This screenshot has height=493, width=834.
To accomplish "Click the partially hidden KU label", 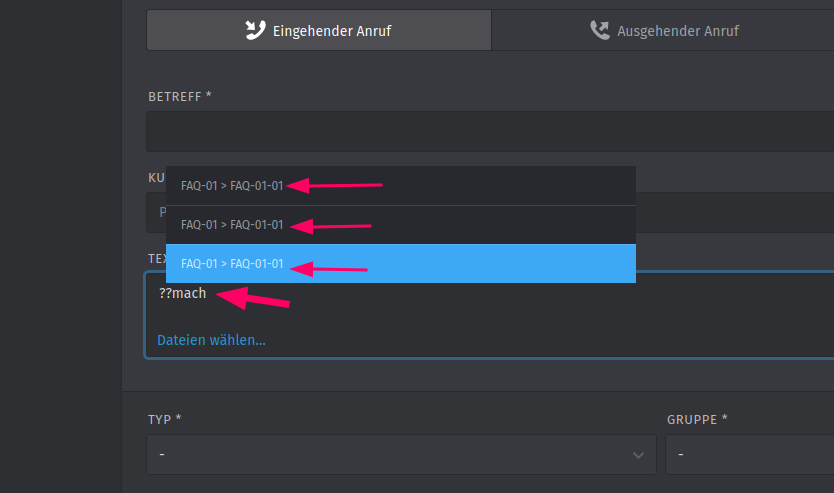I will pyautogui.click(x=156, y=178).
